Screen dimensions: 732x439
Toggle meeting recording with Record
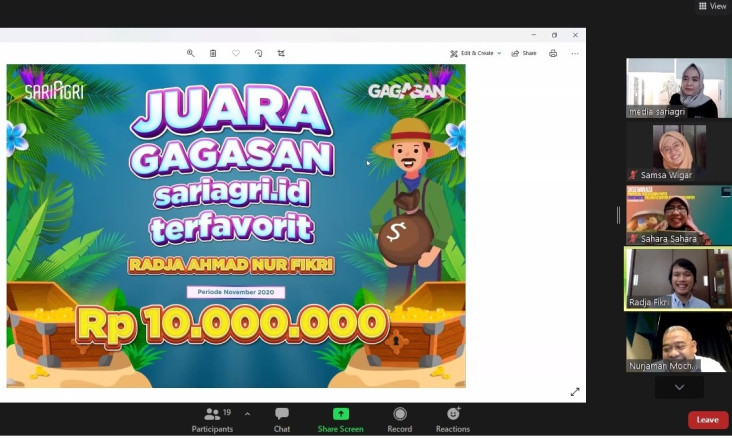click(x=400, y=420)
